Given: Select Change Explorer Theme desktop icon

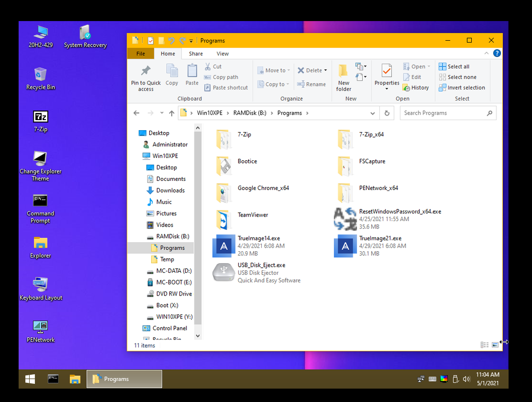Looking at the screenshot, I should coord(40,166).
